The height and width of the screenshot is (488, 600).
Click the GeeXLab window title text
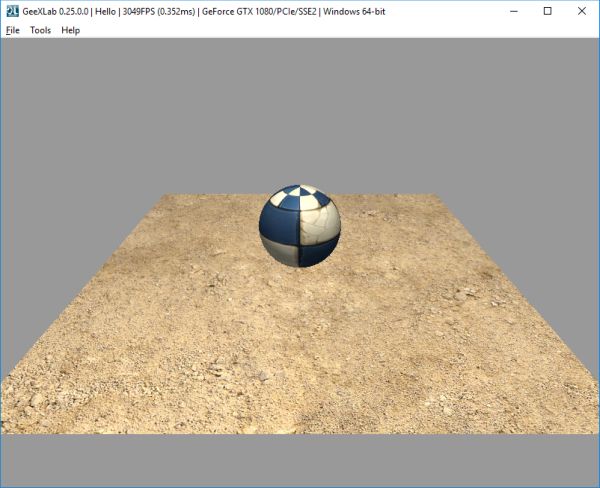[204, 11]
